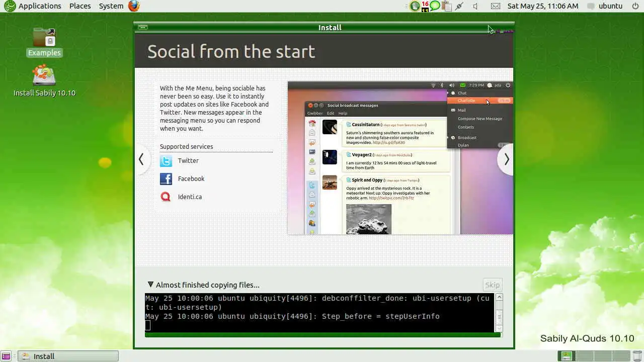The width and height of the screenshot is (644, 362).
Task: Open the date and time clock applet
Action: (543, 6)
